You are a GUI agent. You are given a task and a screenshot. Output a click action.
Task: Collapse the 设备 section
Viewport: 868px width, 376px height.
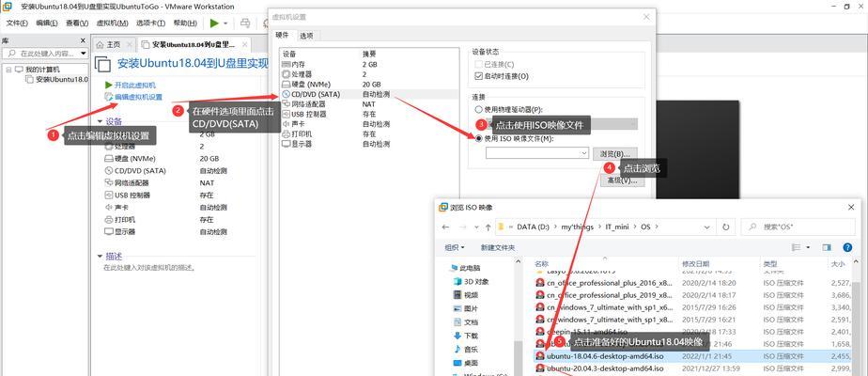click(x=101, y=121)
